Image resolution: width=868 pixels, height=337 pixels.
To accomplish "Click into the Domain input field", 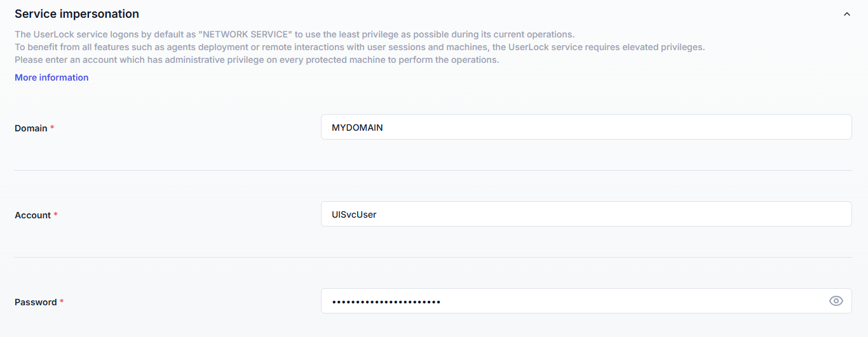I will coord(585,127).
